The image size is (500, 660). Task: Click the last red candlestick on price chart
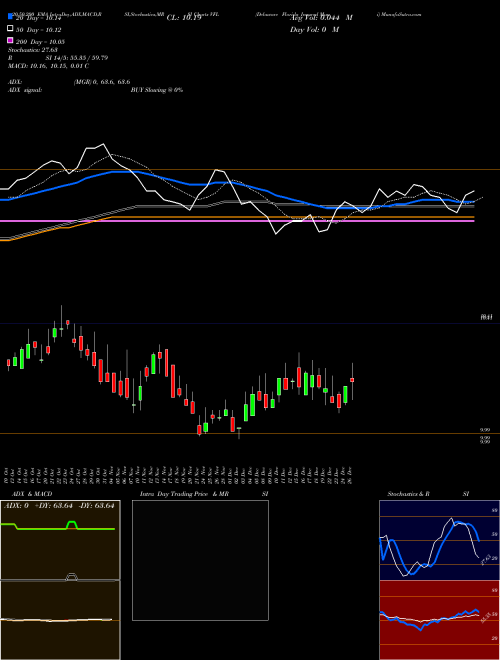pyautogui.click(x=352, y=380)
